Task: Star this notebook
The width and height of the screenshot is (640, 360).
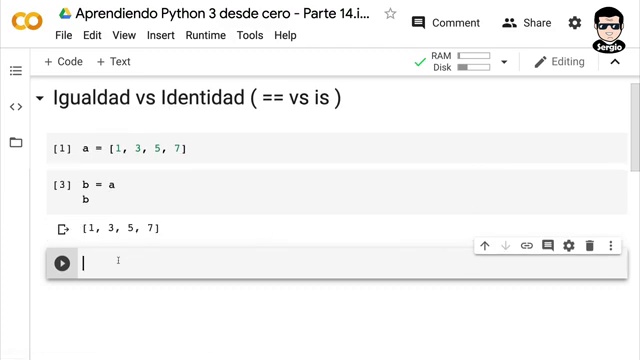Action: [x=390, y=14]
